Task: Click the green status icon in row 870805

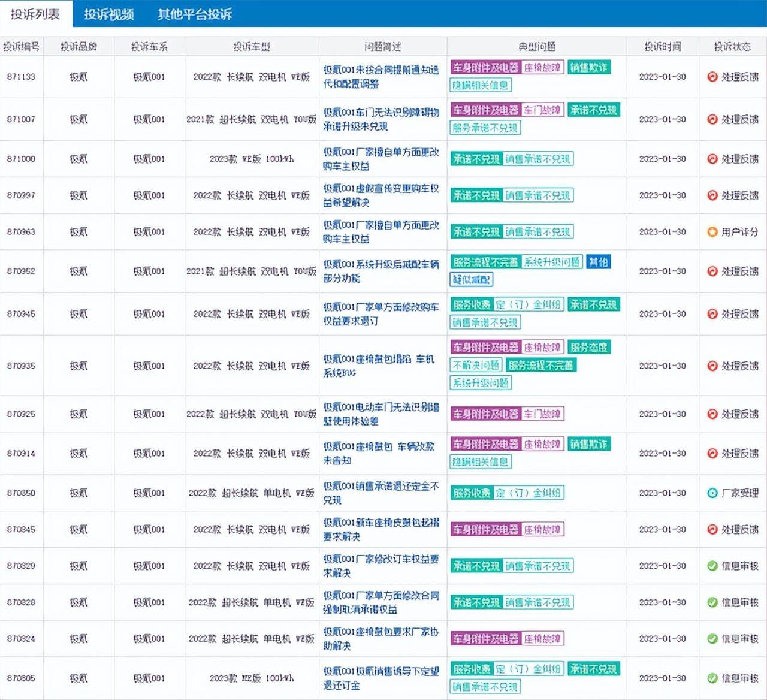Action: 712,678
